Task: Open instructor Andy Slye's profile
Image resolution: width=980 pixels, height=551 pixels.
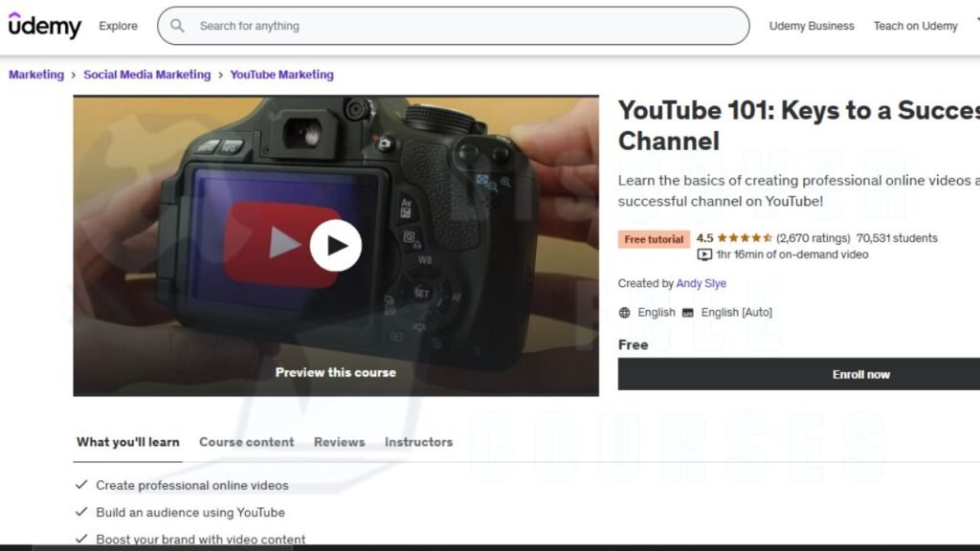Action: point(702,283)
